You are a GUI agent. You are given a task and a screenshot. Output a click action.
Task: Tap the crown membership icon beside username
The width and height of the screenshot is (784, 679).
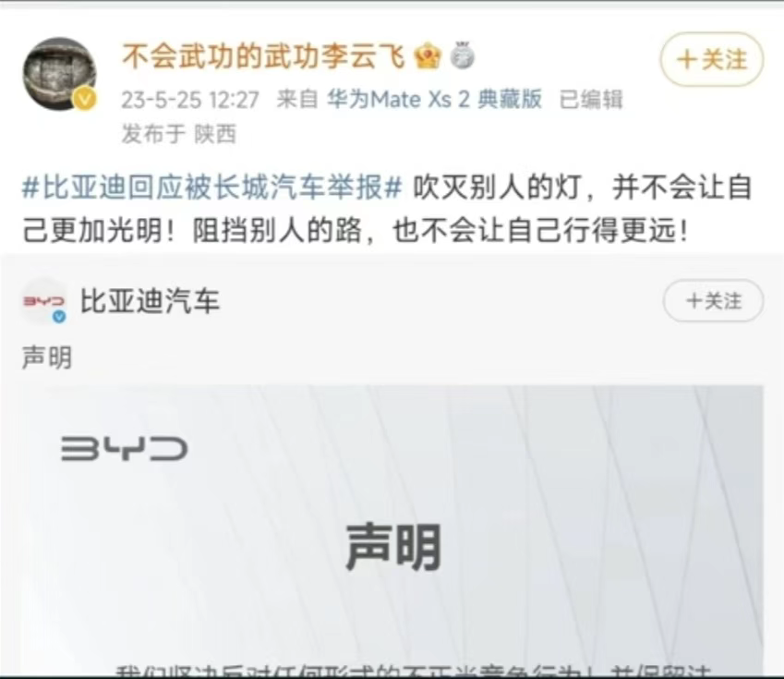pos(428,55)
